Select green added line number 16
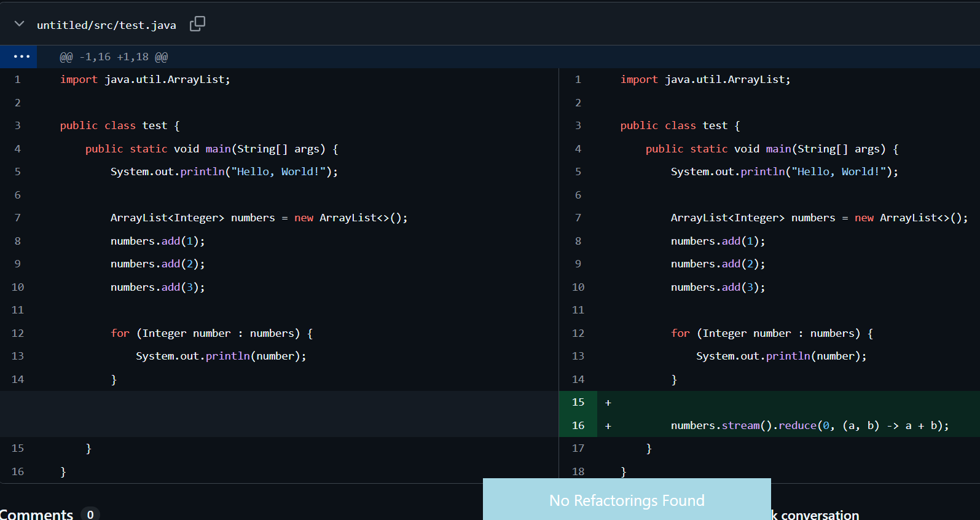Viewport: 980px width, 520px height. pos(578,425)
